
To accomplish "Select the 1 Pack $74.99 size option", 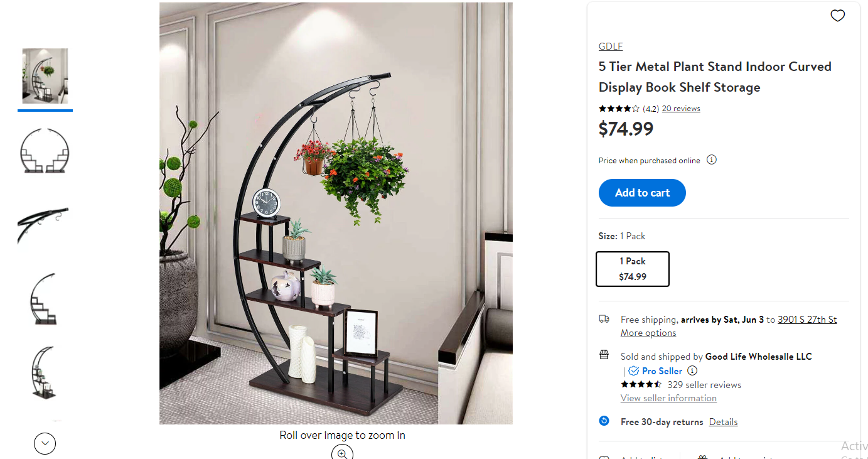I will [x=633, y=269].
